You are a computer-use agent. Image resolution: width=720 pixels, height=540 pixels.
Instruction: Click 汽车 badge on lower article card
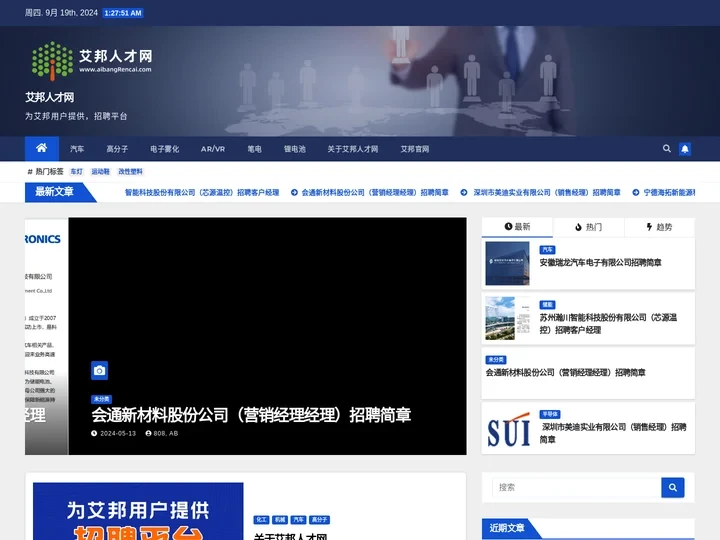click(x=298, y=520)
